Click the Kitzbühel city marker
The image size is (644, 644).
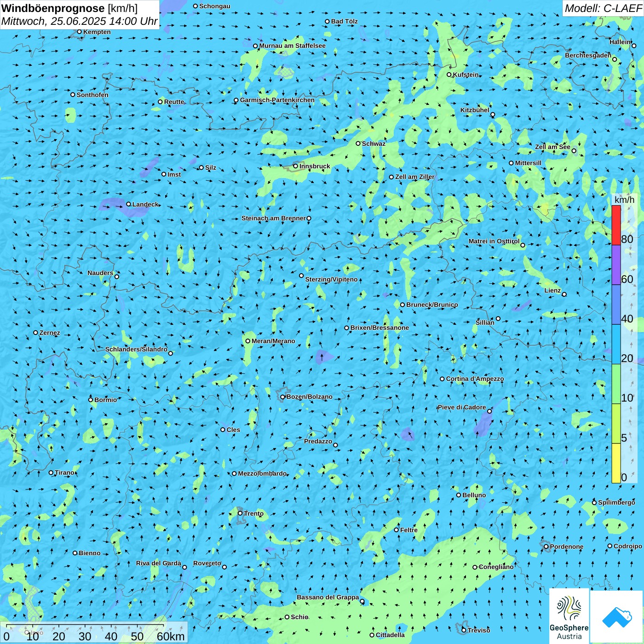click(493, 115)
